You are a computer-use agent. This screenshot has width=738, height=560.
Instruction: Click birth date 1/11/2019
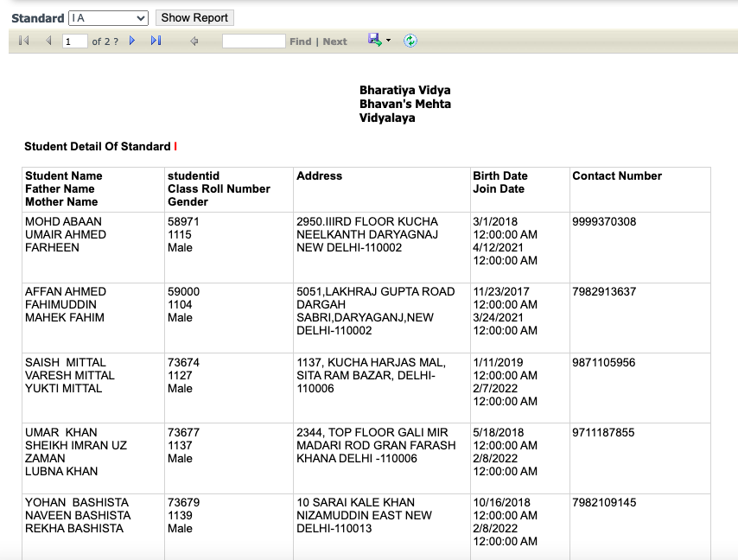coord(498,363)
